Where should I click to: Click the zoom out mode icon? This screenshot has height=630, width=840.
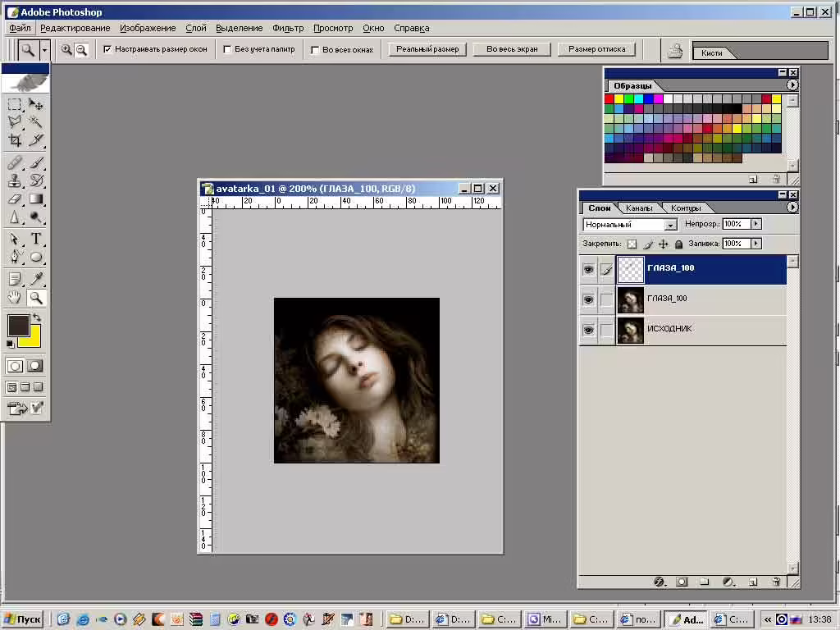81,49
